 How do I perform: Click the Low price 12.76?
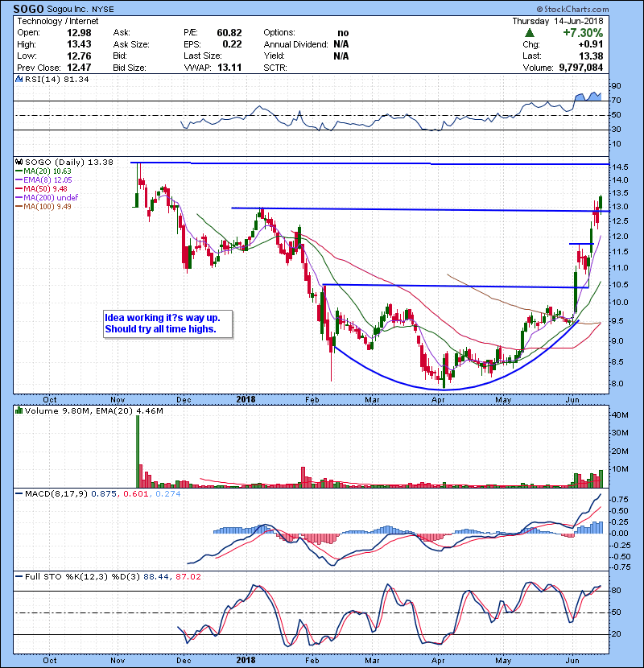pos(79,56)
